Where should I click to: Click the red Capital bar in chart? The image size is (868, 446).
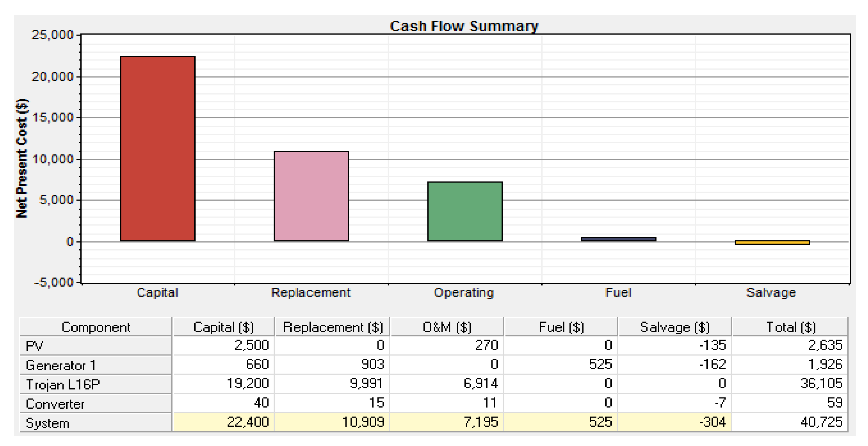(158, 149)
